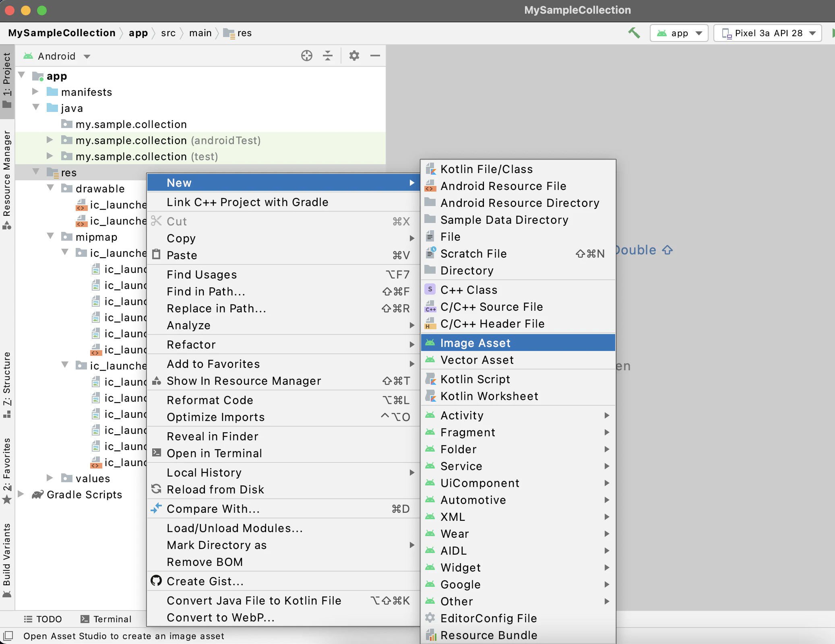The image size is (835, 644).
Task: Open the Z: Structure side tab
Action: (x=7, y=385)
